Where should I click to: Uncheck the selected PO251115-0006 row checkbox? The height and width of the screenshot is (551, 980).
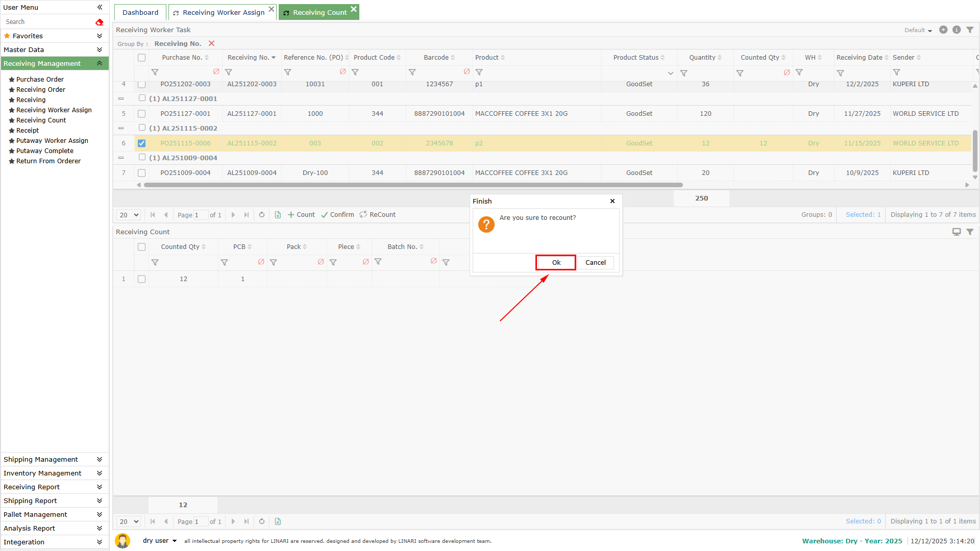tap(142, 143)
